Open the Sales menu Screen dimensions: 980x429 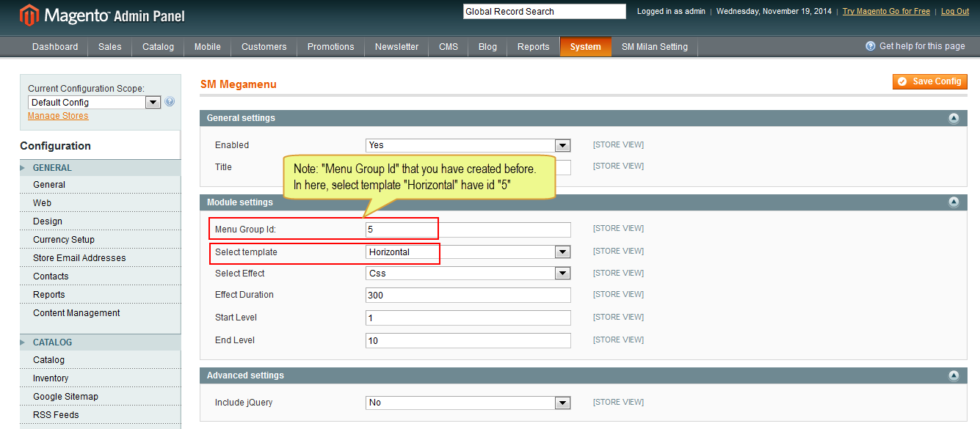click(110, 47)
